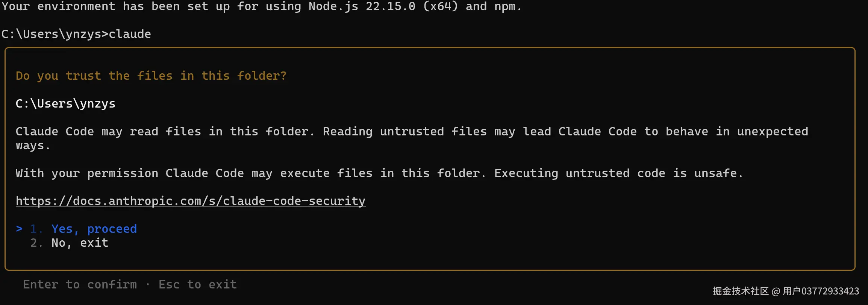
Task: Click the dot separator between key hints
Action: (x=148, y=284)
